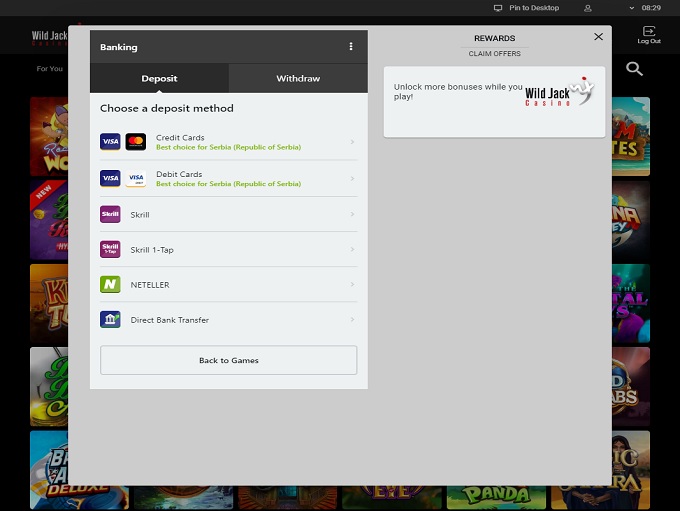Click the Claim Offers link
This screenshot has height=511, width=680.
pos(494,54)
